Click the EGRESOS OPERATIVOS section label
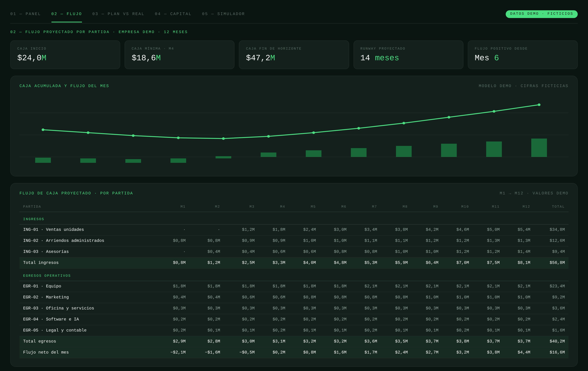588x371 pixels. coord(47,276)
